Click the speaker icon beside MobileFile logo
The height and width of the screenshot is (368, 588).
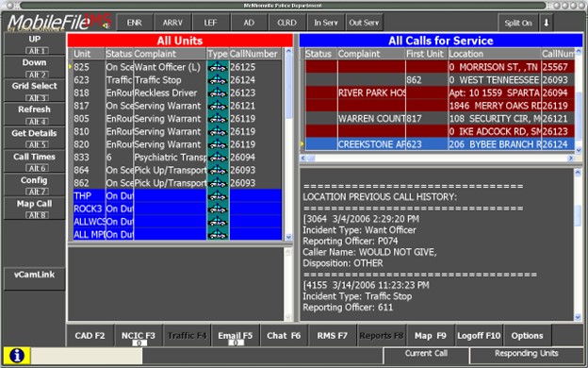tap(106, 25)
